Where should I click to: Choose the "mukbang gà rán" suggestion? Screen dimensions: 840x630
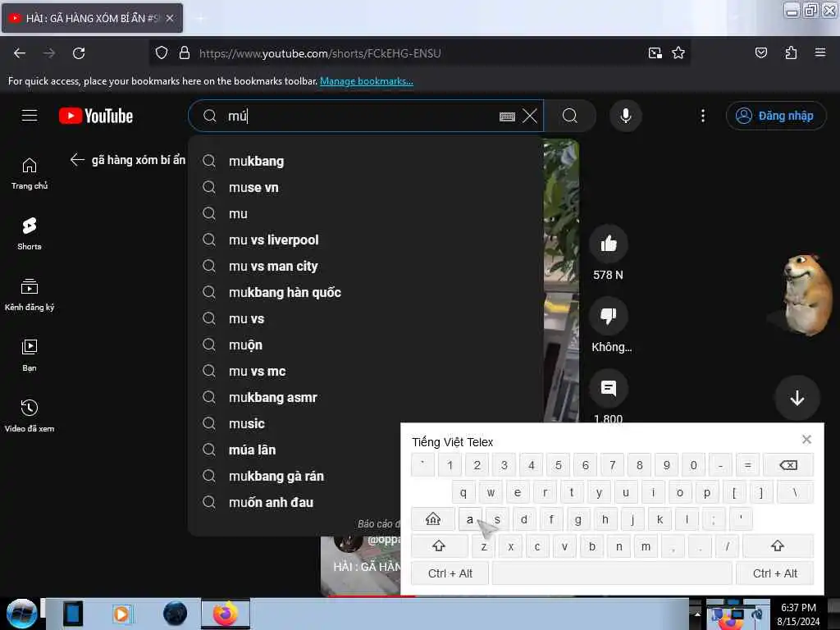tap(294, 477)
